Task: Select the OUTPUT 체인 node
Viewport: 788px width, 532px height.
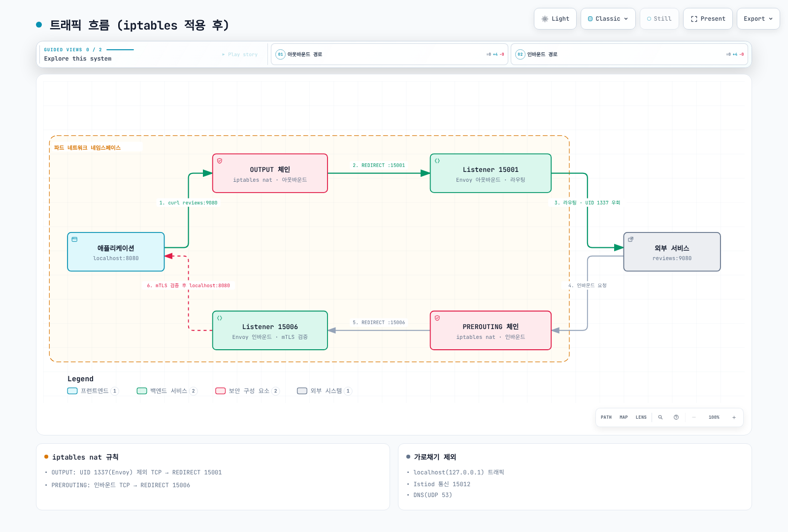Action: [270, 173]
